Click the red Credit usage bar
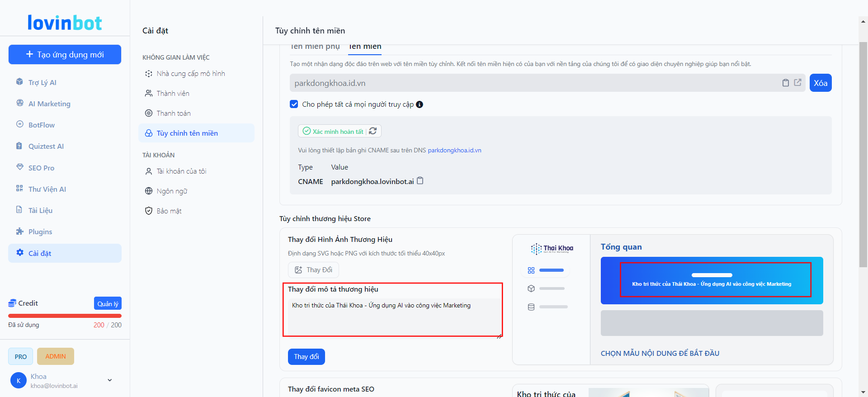This screenshot has width=868, height=397. [65, 316]
